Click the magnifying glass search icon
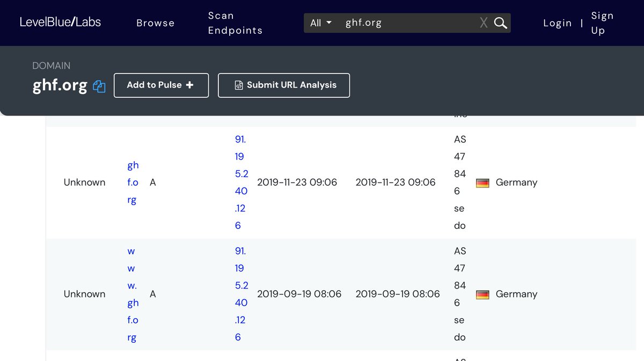Screen dimensions: 644x361 [x=500, y=23]
